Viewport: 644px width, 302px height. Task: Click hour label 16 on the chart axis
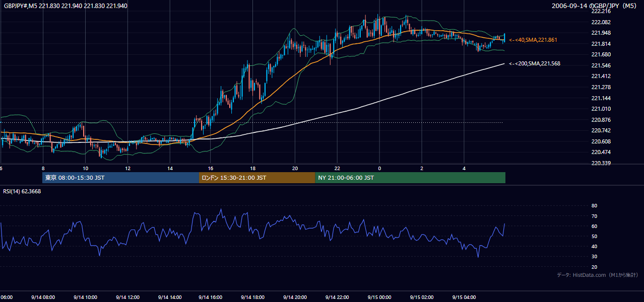pyautogui.click(x=211, y=168)
